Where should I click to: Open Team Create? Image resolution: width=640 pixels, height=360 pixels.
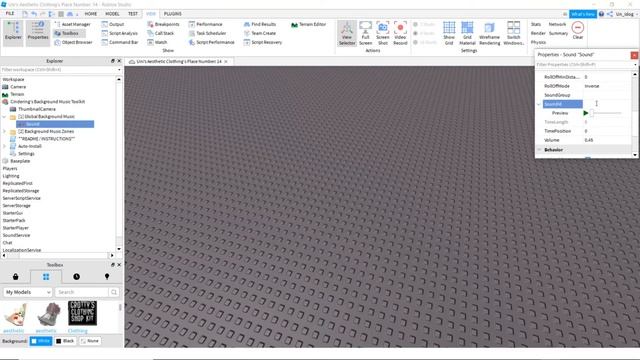point(260,33)
